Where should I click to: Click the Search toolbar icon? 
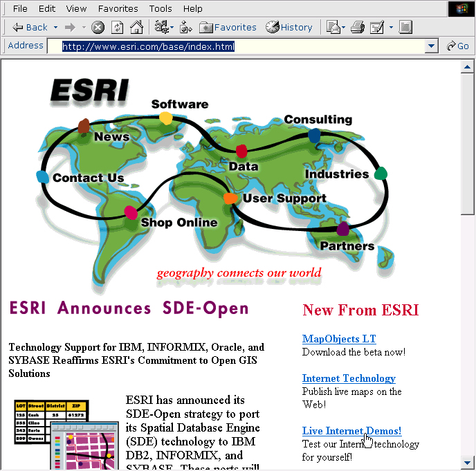(x=163, y=27)
